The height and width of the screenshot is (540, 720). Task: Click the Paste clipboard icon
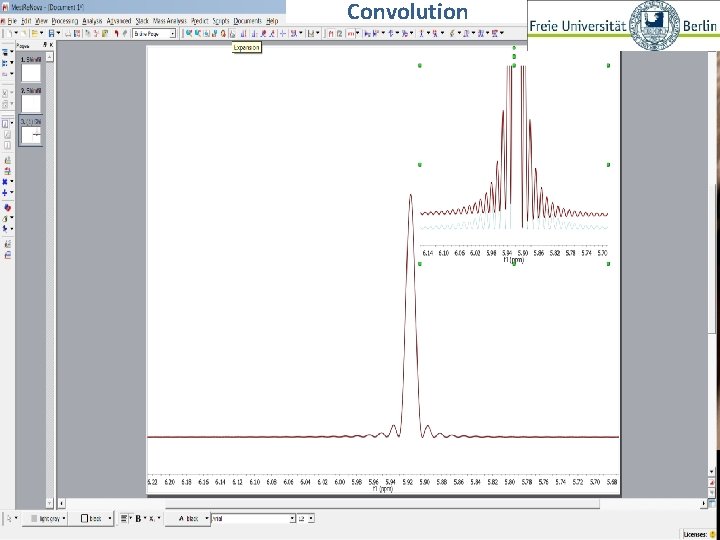coord(105,33)
